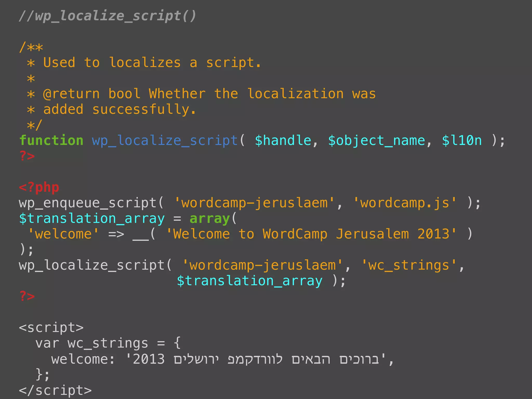Click the 'welcome' array key string
Viewport: 532px width, 399px height.
click(63, 234)
